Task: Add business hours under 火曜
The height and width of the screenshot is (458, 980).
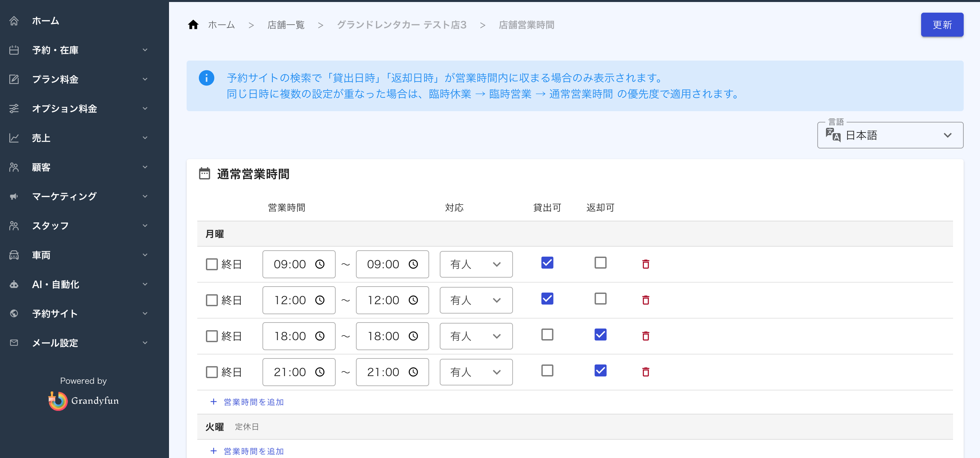Action: click(247, 451)
